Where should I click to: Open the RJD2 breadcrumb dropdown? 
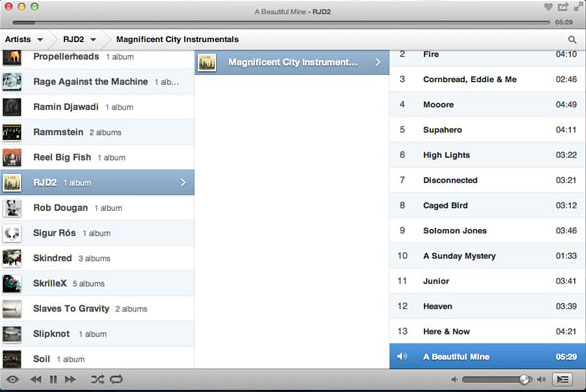80,39
